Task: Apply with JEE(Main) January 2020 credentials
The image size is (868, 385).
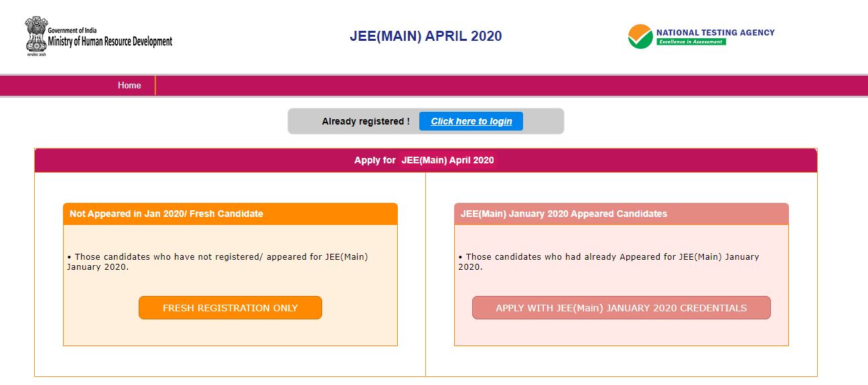Action: click(x=621, y=308)
